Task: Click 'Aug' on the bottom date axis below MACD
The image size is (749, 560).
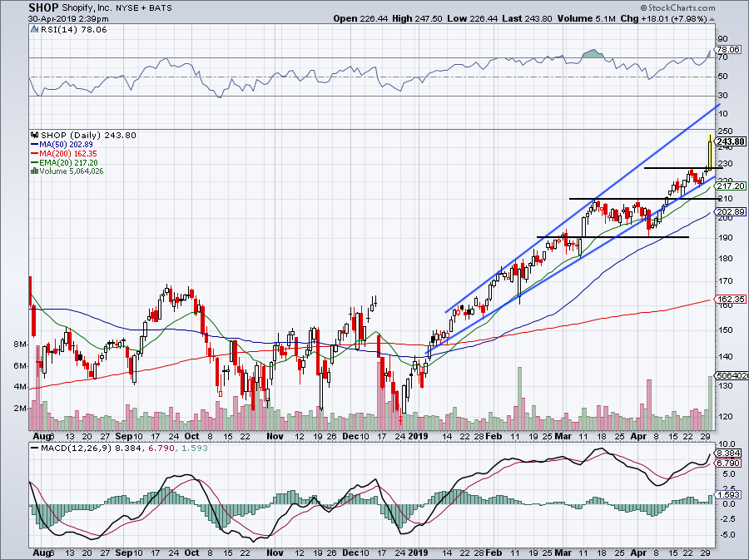Action: click(42, 553)
